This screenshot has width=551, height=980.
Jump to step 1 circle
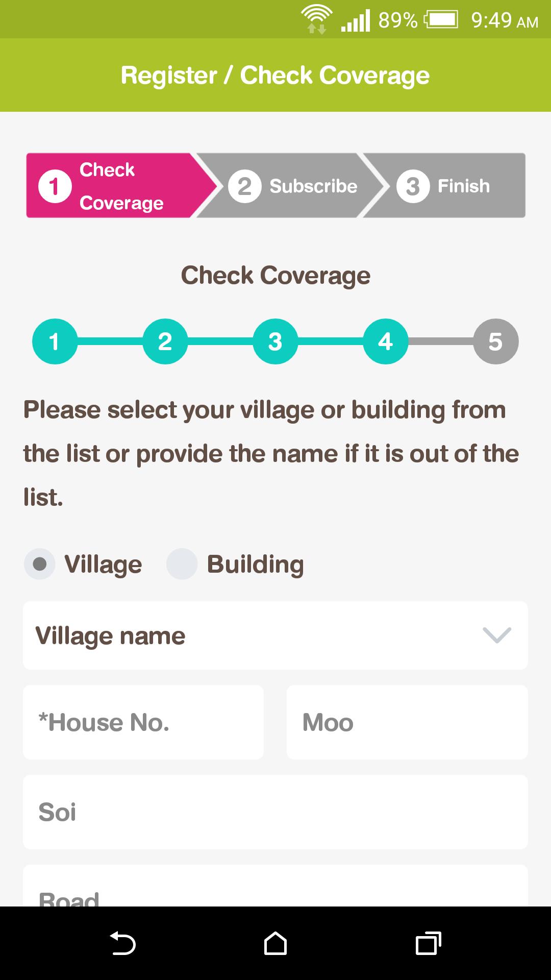[55, 341]
